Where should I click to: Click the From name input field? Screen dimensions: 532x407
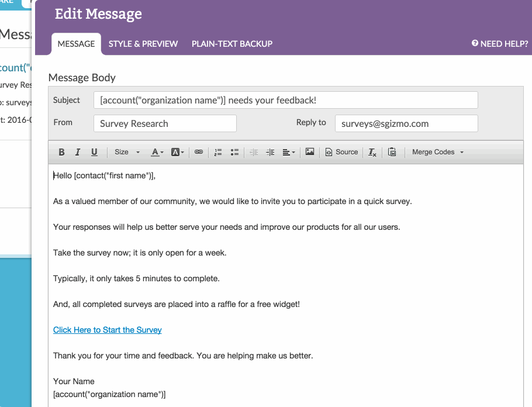coord(165,123)
